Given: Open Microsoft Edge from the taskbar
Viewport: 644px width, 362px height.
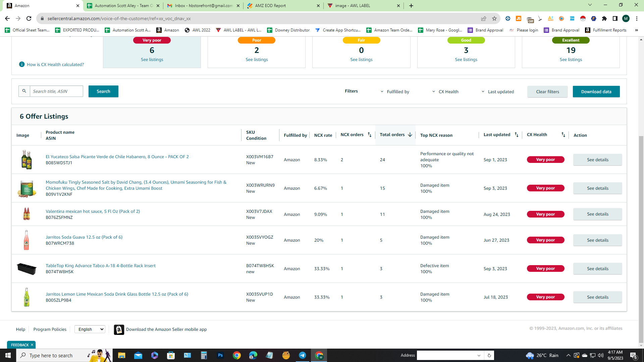Looking at the screenshot, I should (x=253, y=355).
